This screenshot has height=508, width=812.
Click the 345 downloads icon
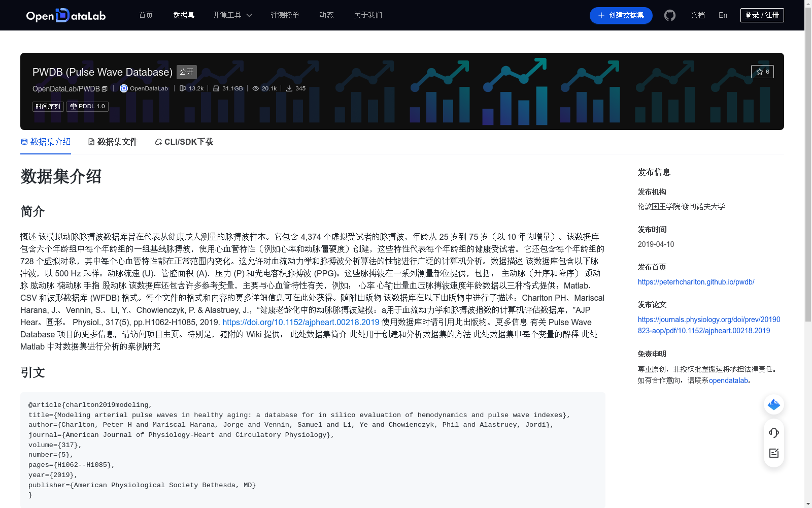coord(289,88)
